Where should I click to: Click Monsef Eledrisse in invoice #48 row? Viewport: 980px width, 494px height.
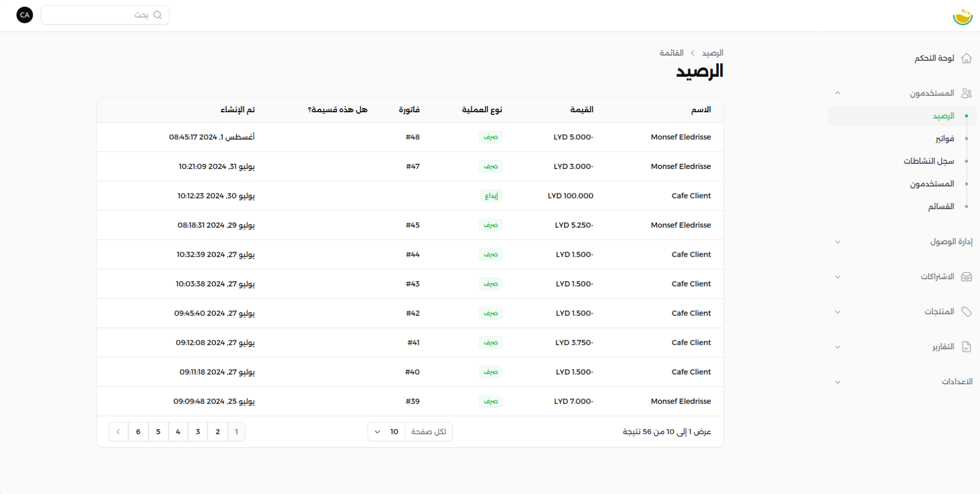(x=681, y=137)
